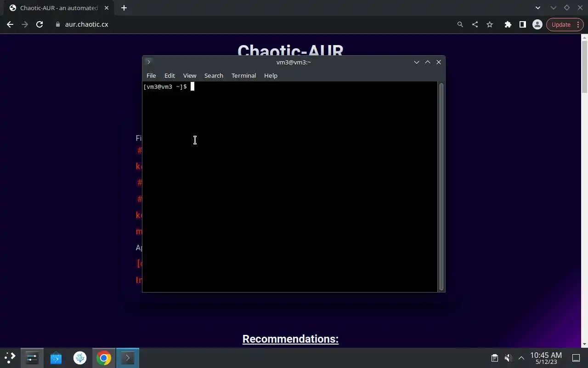Click the Recommendations heading link
Viewport: 588px width, 368px height.
point(290,339)
